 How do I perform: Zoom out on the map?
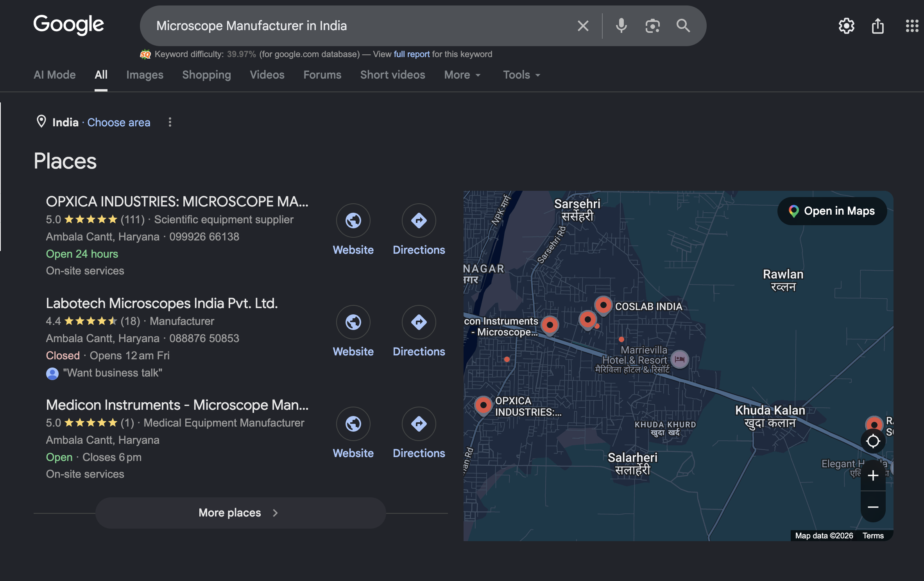(873, 507)
